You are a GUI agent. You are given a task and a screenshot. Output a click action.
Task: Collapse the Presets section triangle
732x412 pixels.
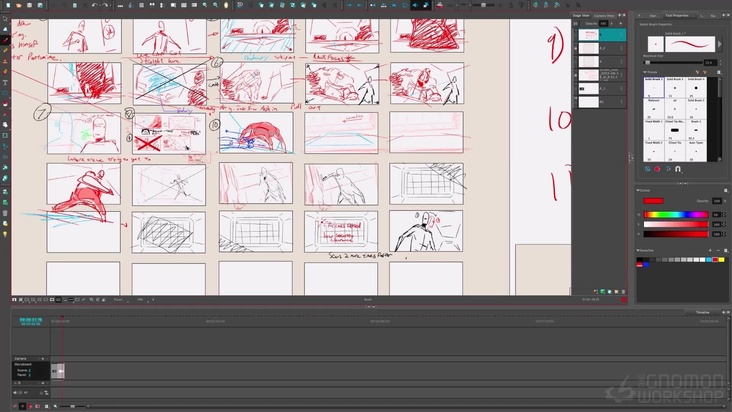(x=645, y=72)
